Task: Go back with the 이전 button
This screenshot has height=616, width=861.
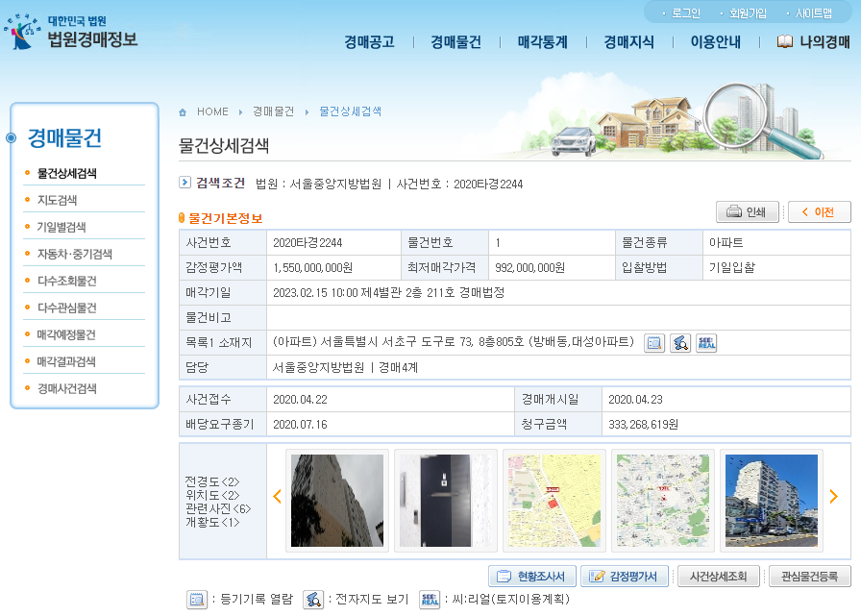Action: tap(820, 212)
